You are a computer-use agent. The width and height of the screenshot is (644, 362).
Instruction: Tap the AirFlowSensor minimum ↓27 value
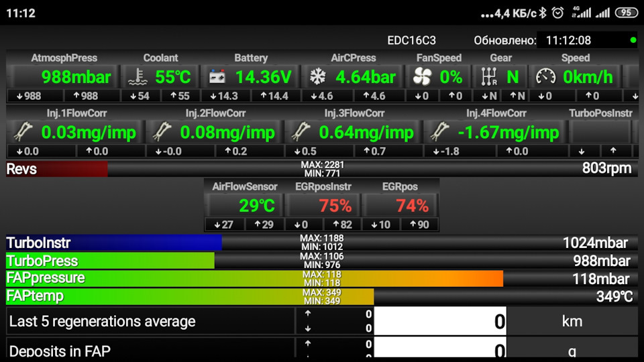223,225
